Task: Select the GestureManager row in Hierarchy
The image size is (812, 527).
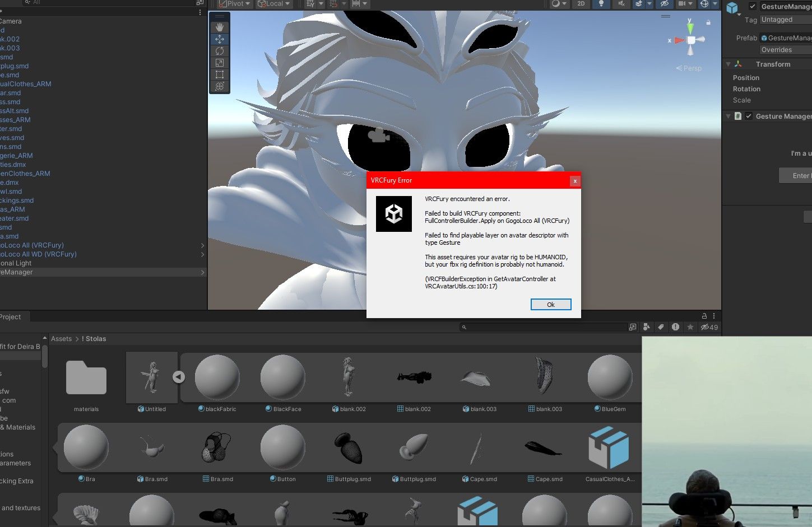Action: (103, 272)
